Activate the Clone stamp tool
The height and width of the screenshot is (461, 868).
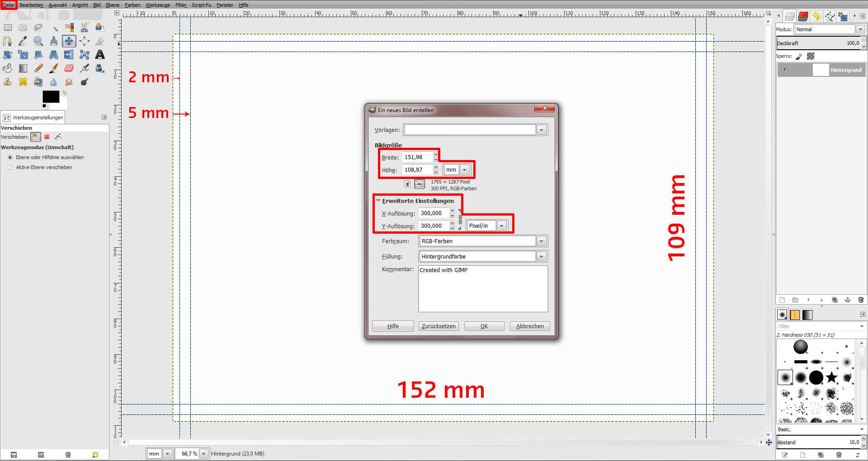[x=8, y=82]
